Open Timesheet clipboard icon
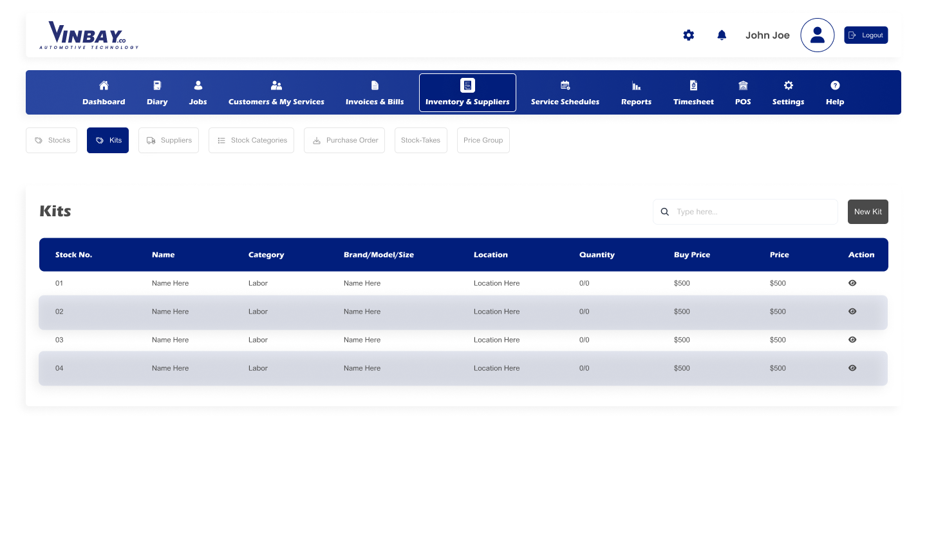The height and width of the screenshot is (560, 927). [693, 86]
